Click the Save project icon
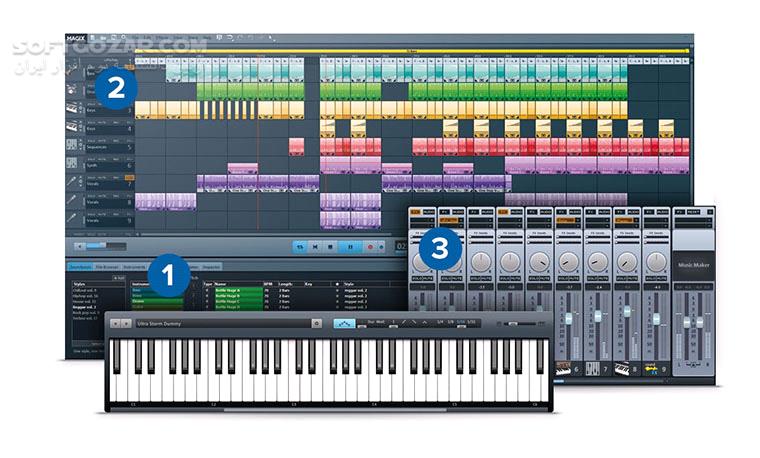Screen dimensions: 760x458 coord(113,37)
